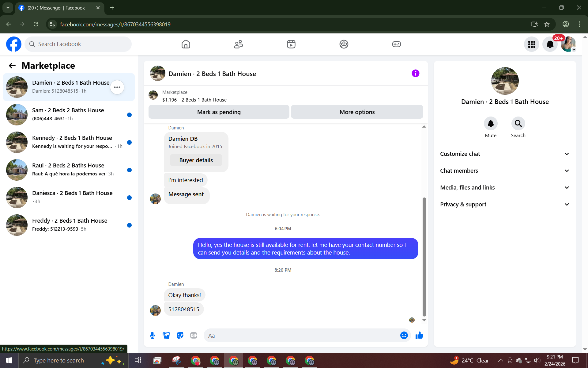Open the Facebook Video tab
The image size is (588, 368).
pos(291,44)
